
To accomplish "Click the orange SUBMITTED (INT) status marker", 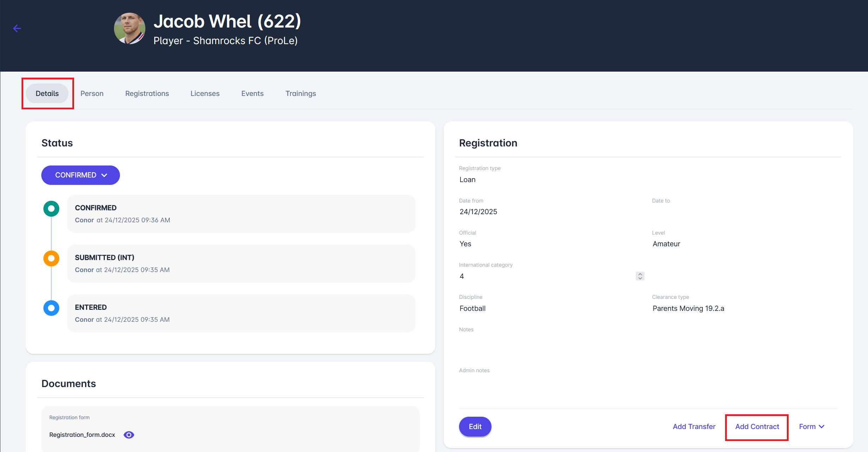I will [51, 258].
